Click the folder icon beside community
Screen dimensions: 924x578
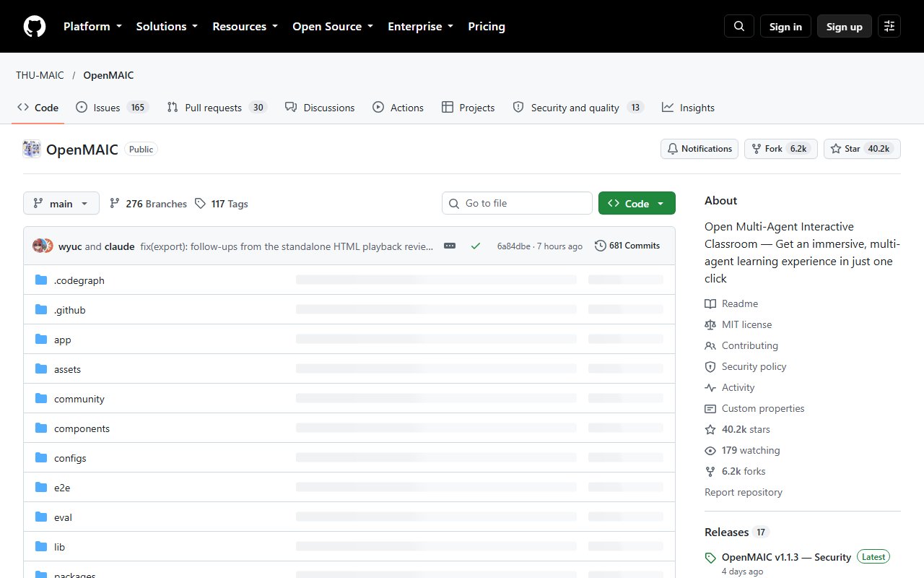[x=41, y=399]
